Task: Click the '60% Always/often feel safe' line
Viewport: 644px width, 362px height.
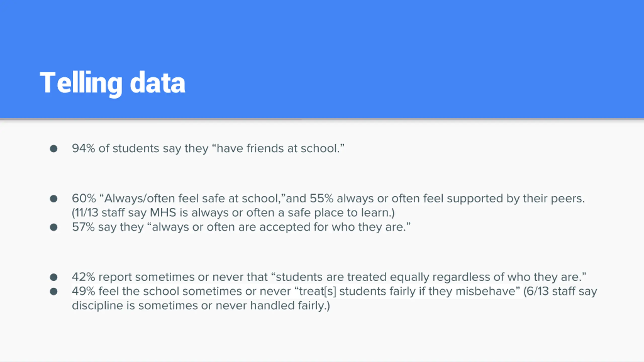Action: pyautogui.click(x=328, y=199)
